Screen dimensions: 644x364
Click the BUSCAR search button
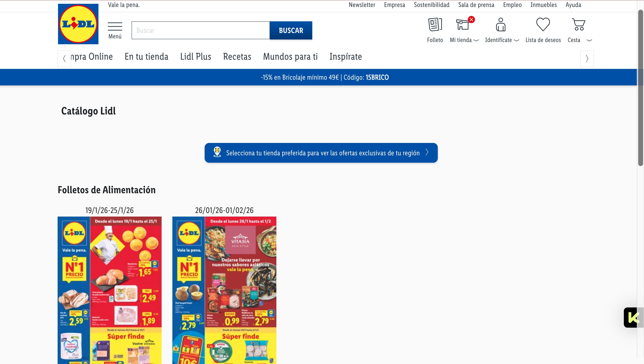tap(291, 30)
